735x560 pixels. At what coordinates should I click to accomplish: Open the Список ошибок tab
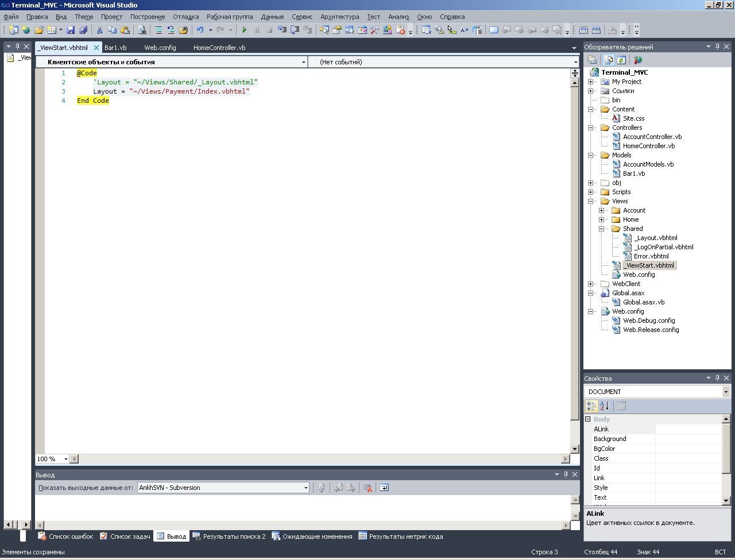[x=65, y=536]
